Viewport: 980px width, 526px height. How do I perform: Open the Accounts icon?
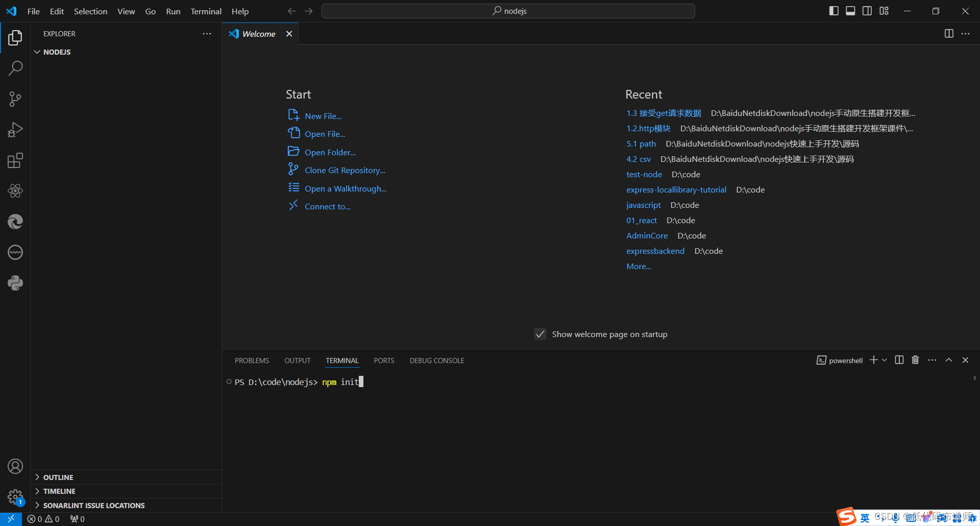coord(15,466)
